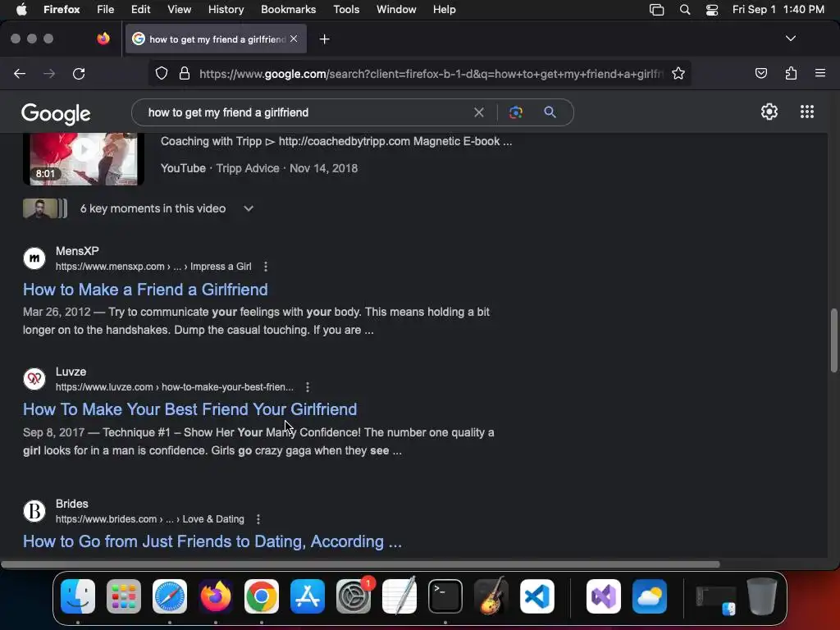840x630 pixels.
Task: Open How to Make a Friend a Girlfriend
Action: pos(145,290)
